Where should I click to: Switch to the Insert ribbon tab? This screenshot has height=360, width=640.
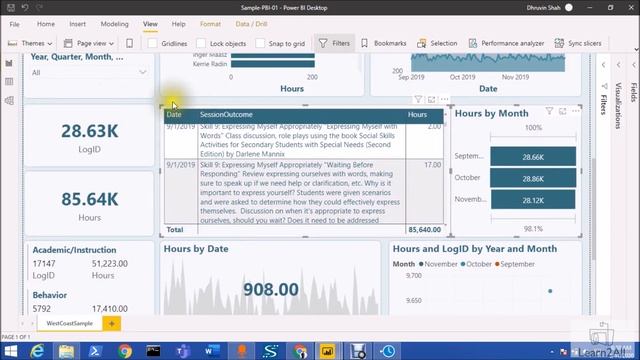78,24
